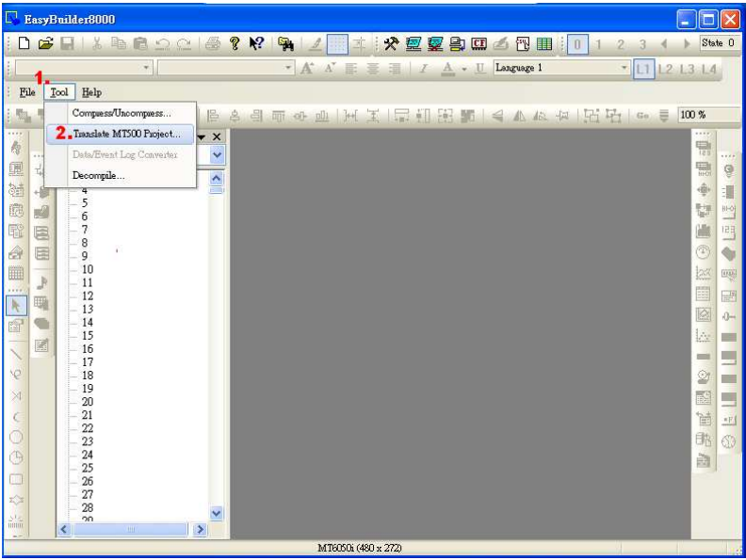
Task: Open the text color dropdown arrow
Action: [x=464, y=70]
